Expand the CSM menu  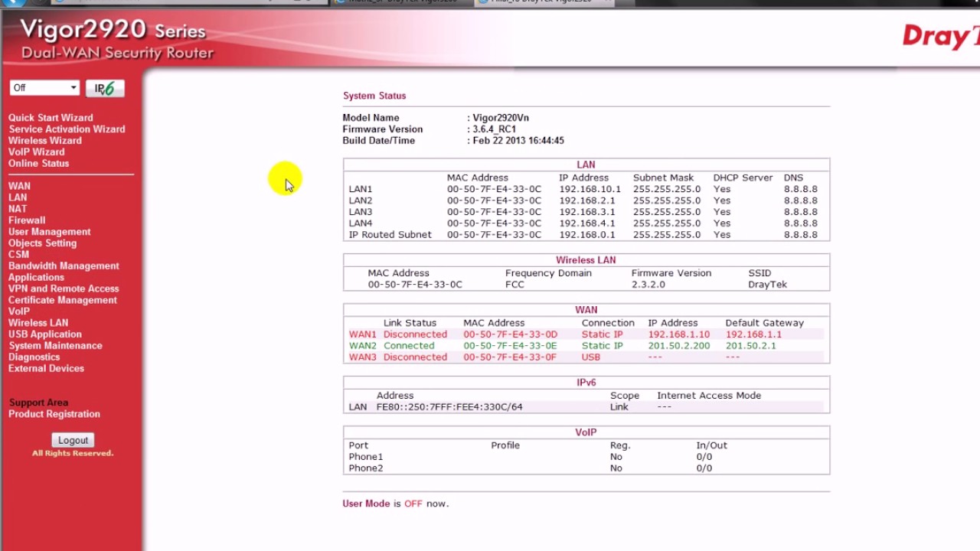18,255
